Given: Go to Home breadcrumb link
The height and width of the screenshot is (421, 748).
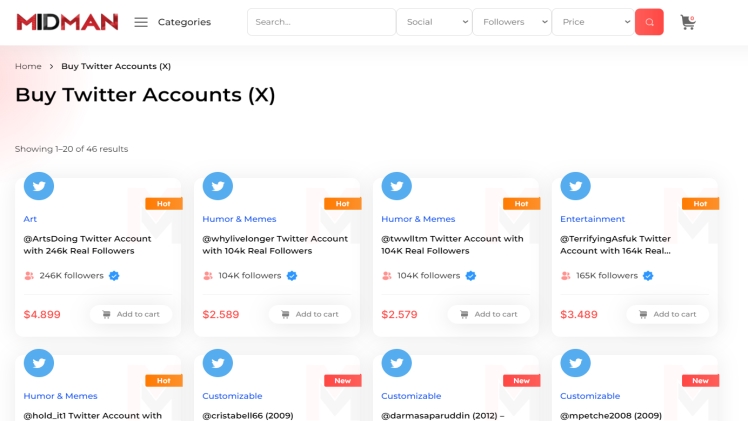Looking at the screenshot, I should pos(28,66).
